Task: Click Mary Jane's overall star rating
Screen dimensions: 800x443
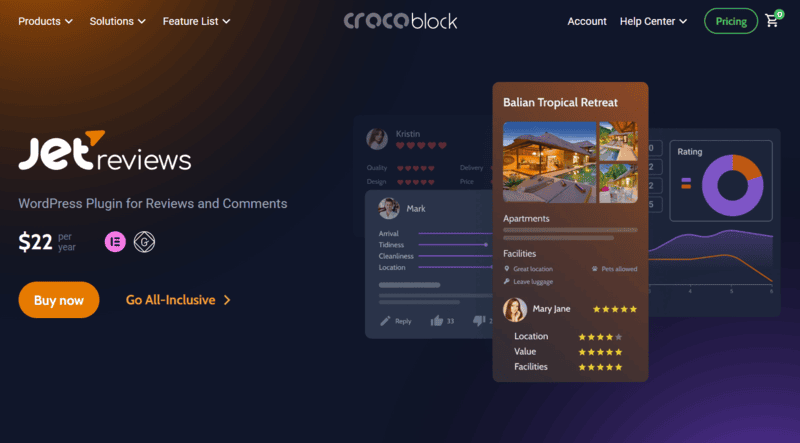Action: [615, 309]
